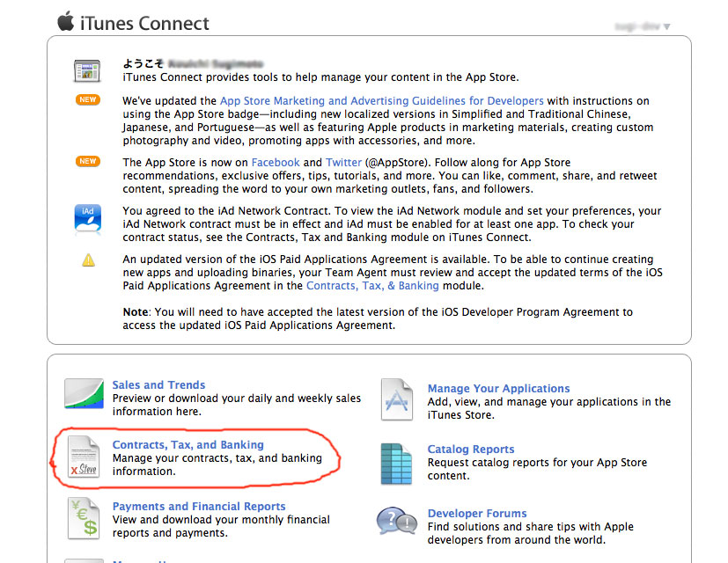This screenshot has height=563, width=728.
Task: Click the Catalog Reports icon
Action: pos(396,464)
